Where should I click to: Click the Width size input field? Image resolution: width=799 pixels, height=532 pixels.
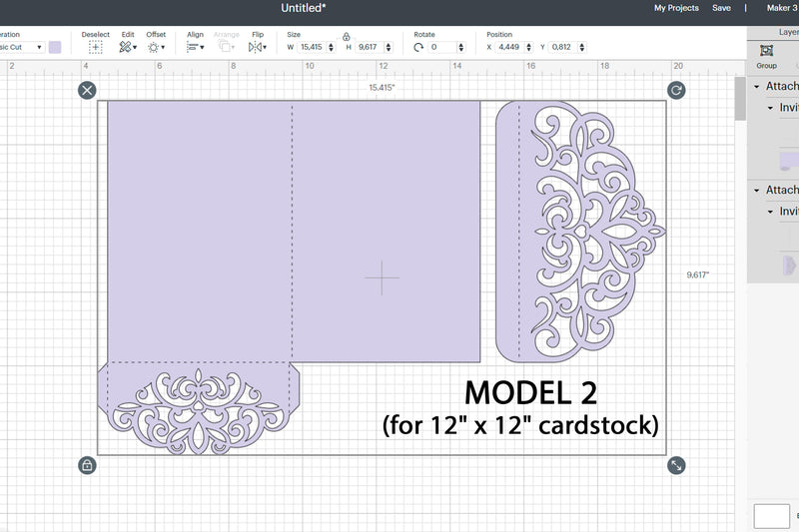coord(311,47)
